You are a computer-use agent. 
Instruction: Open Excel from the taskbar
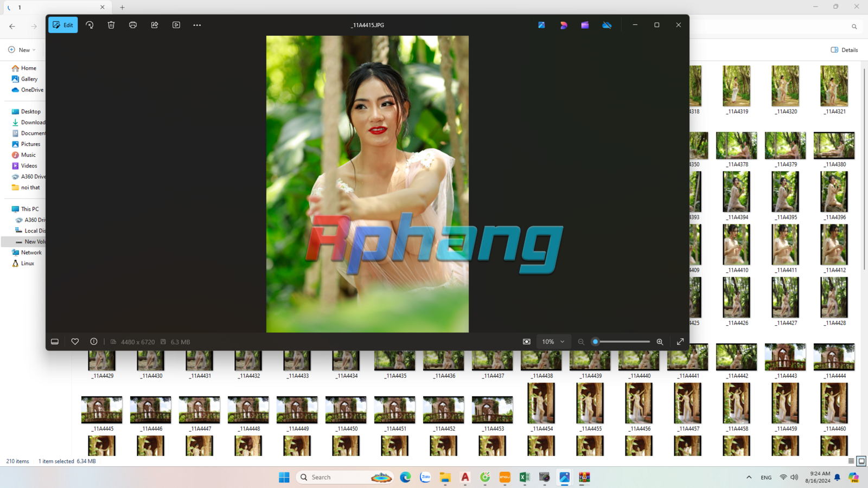[x=525, y=477]
